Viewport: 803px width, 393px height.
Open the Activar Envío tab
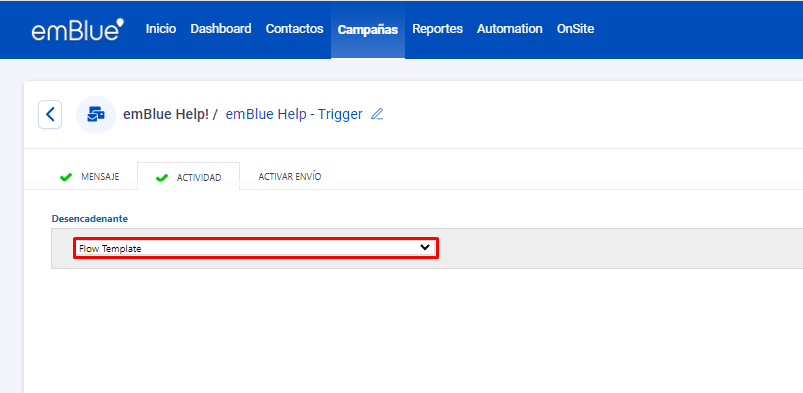coord(290,177)
